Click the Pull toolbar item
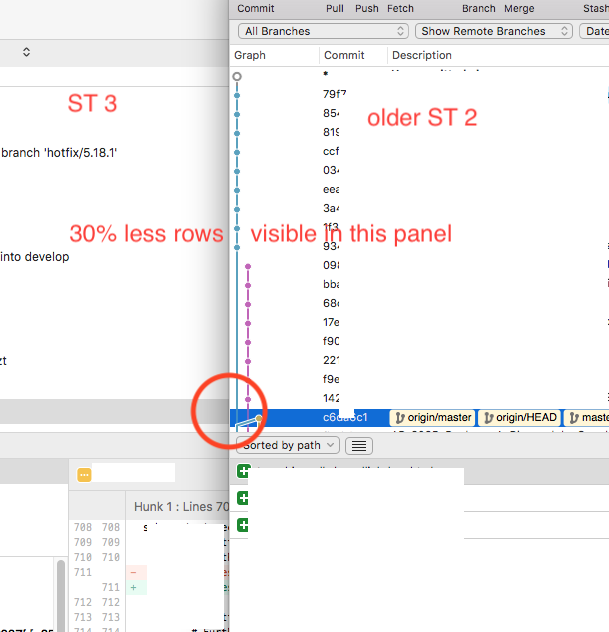The image size is (609, 632). (x=335, y=8)
